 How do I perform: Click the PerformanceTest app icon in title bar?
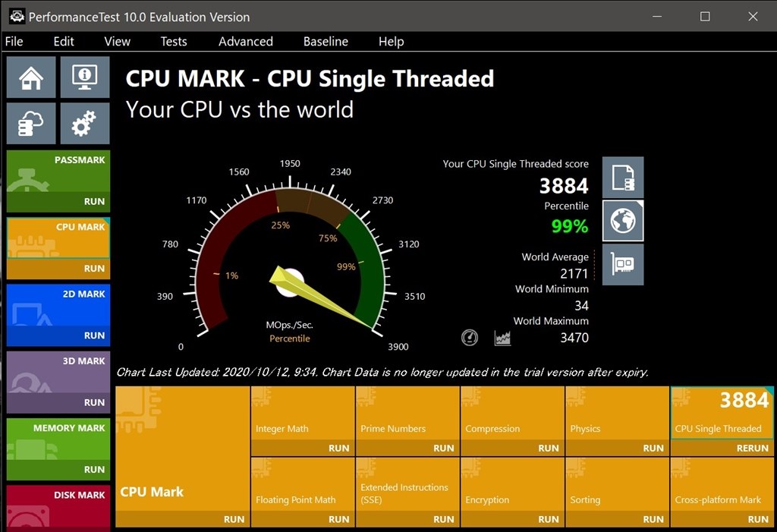point(17,17)
